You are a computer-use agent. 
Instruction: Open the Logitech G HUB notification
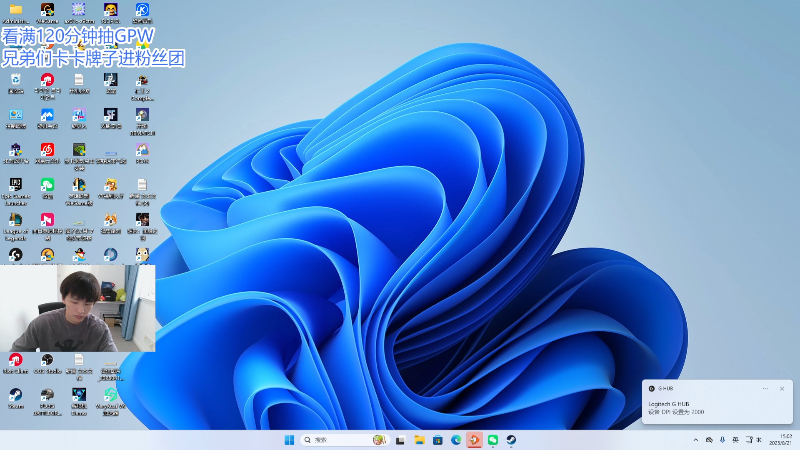click(717, 402)
